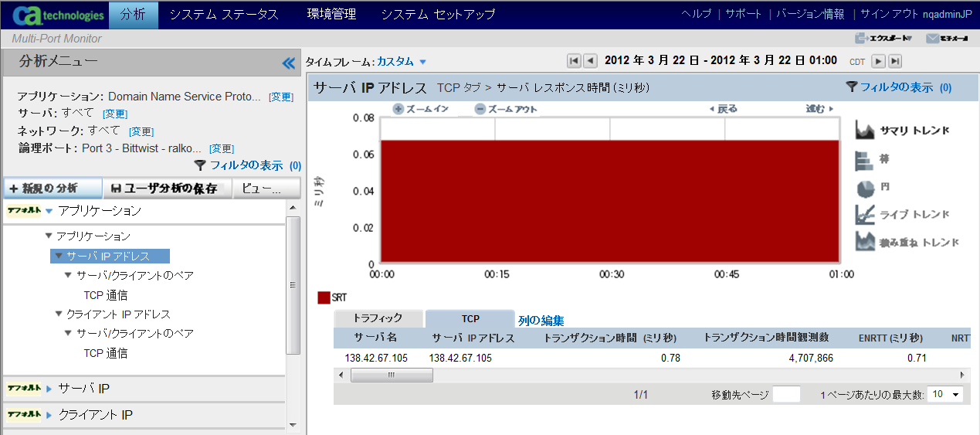Step back one timeframe with left arrow

(590, 61)
